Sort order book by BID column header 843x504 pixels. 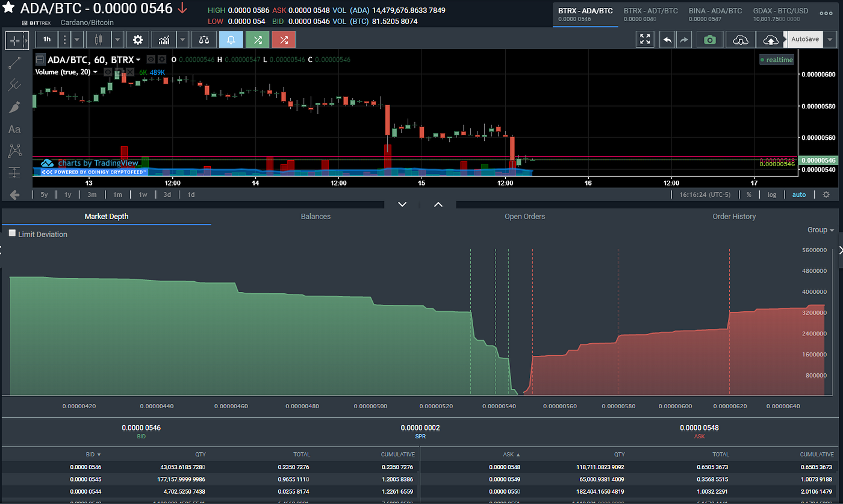pos(93,454)
